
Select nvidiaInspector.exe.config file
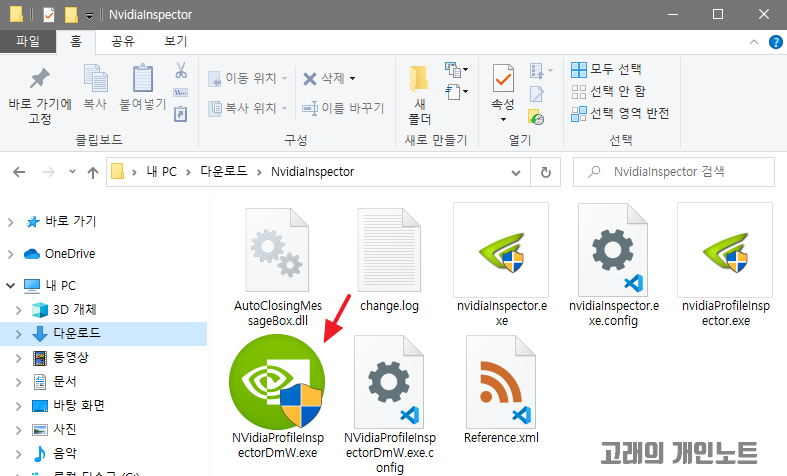tap(613, 266)
